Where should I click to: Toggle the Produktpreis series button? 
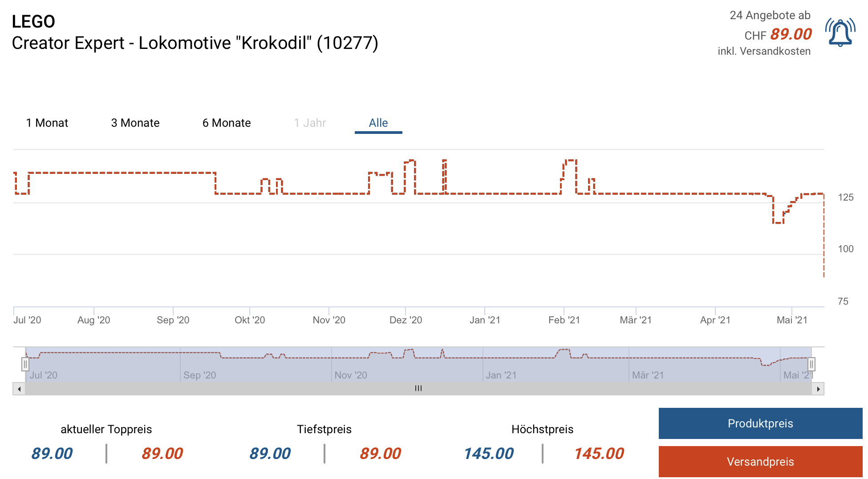coord(760,423)
